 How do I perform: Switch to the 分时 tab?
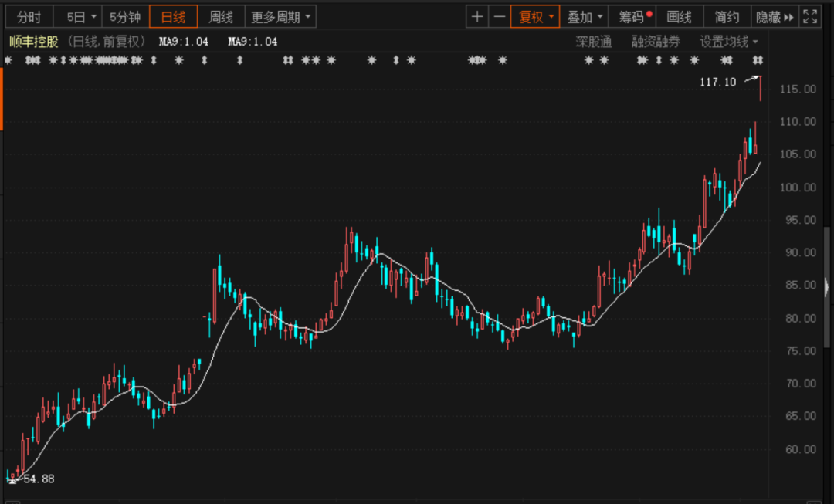[29, 17]
